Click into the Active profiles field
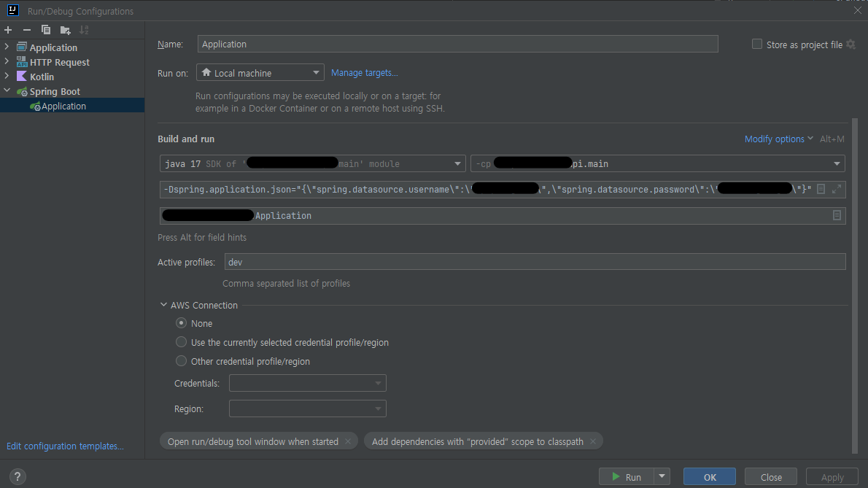Screen dimensions: 868x488 (x=535, y=262)
